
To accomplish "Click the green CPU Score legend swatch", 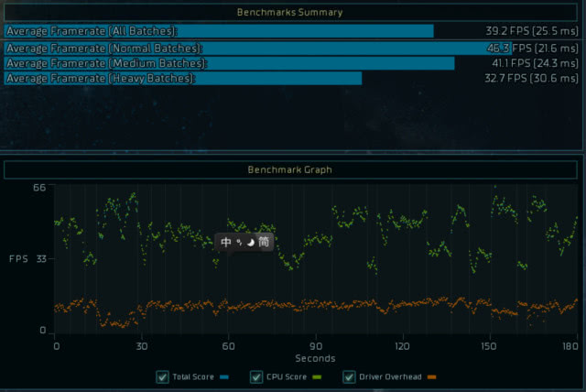I will click(x=319, y=377).
